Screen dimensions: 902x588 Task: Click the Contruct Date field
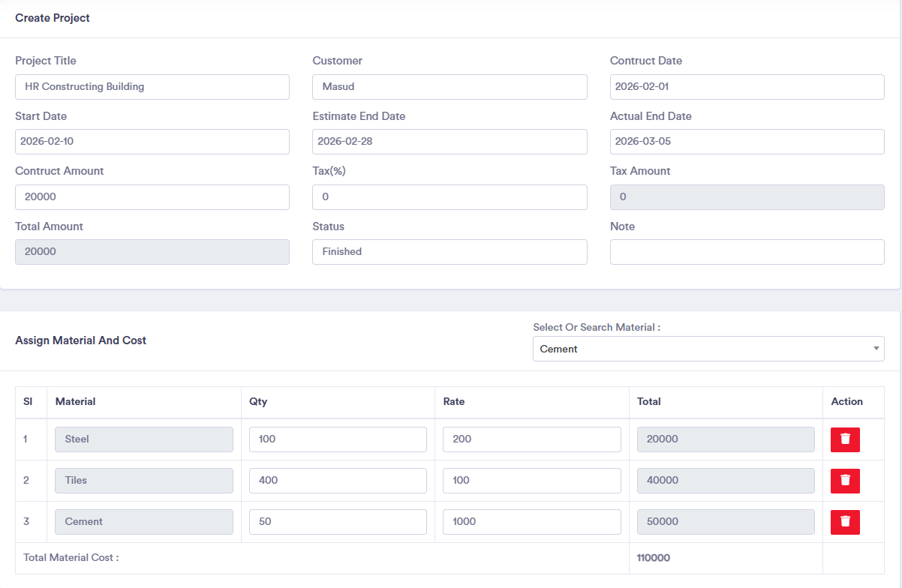click(x=747, y=87)
